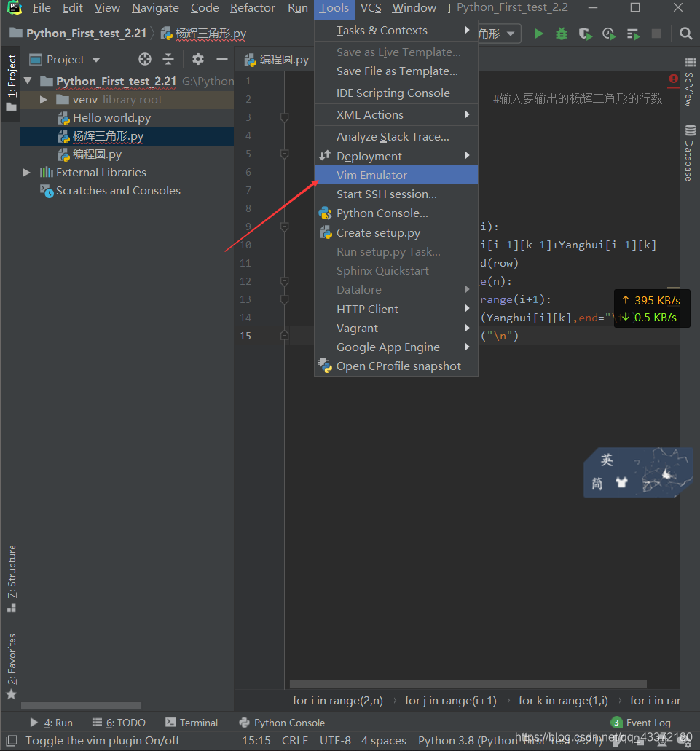Select Open CProfile snapshot entry

pos(396,366)
